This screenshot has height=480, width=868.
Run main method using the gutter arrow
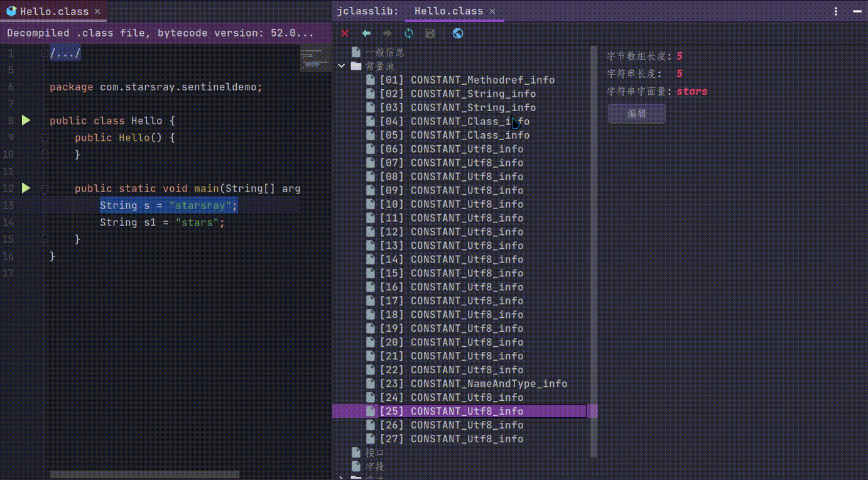25,187
